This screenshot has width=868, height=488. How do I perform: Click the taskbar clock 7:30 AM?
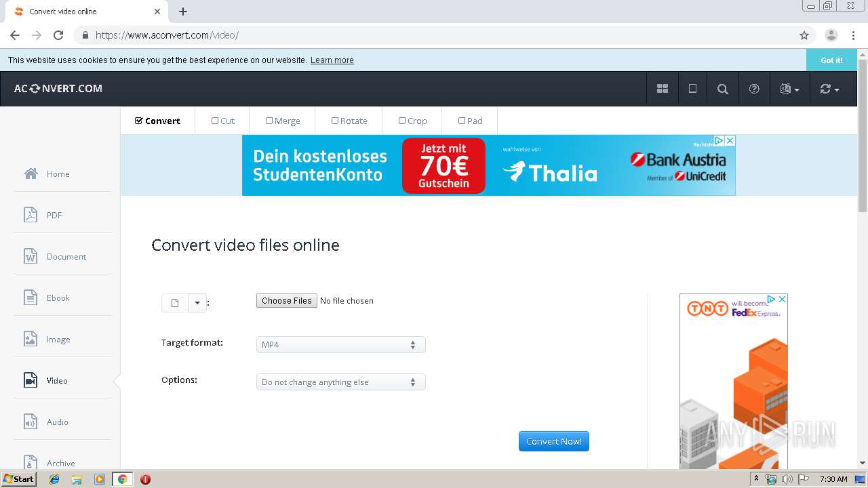click(833, 479)
